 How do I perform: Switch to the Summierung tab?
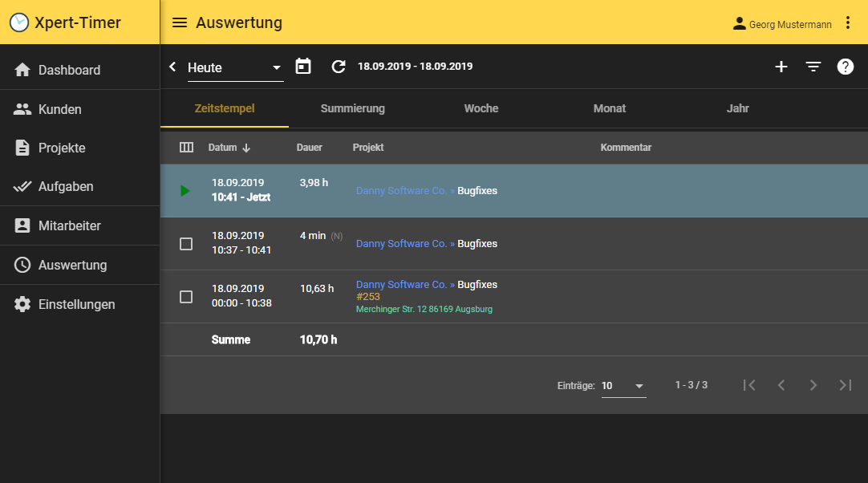point(352,108)
